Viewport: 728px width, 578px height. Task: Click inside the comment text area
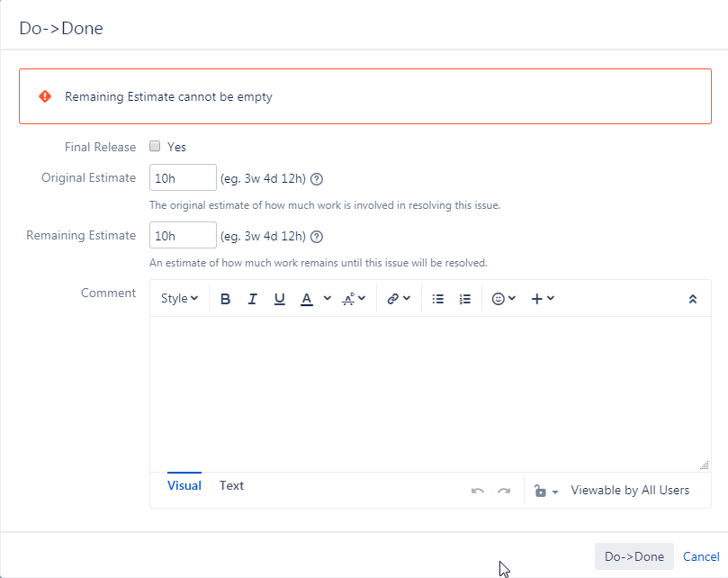430,394
